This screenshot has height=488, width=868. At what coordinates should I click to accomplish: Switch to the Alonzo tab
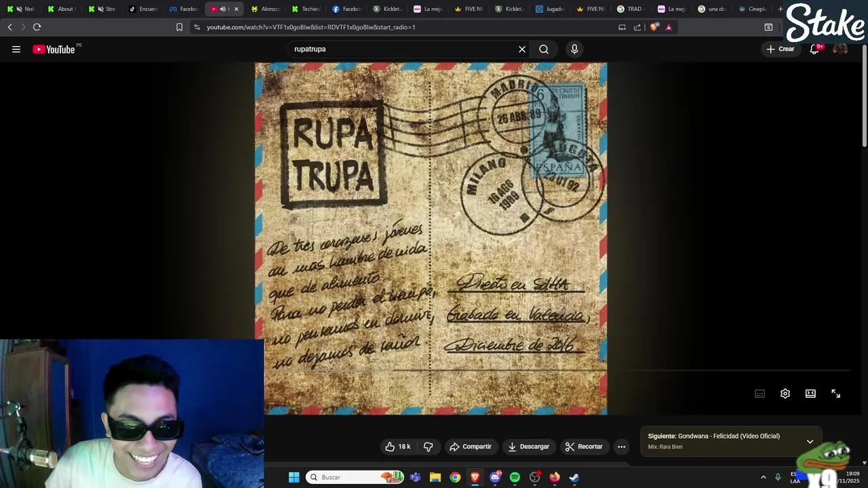click(x=264, y=9)
